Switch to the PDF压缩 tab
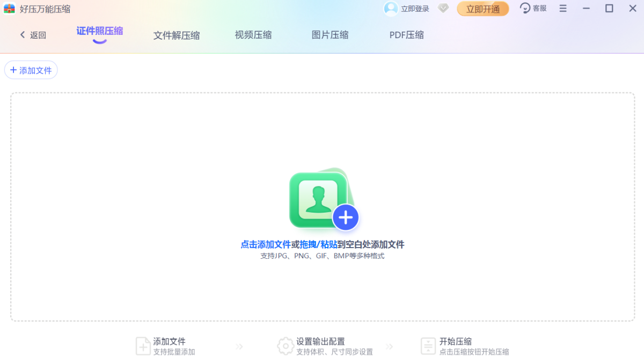 [406, 34]
